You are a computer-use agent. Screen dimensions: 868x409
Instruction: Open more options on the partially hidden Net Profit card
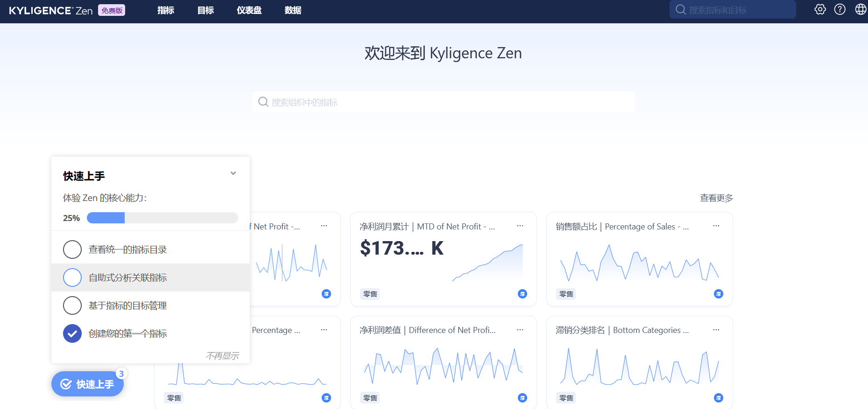pos(324,226)
